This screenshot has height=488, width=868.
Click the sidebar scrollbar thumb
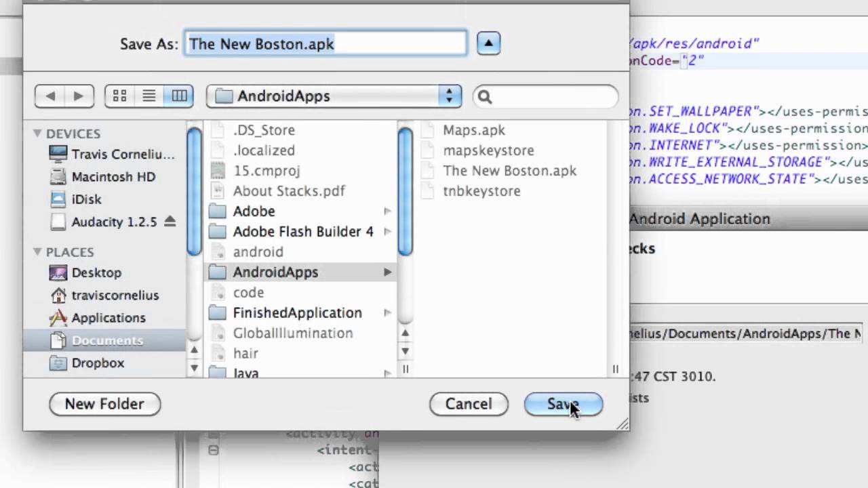pos(194,191)
